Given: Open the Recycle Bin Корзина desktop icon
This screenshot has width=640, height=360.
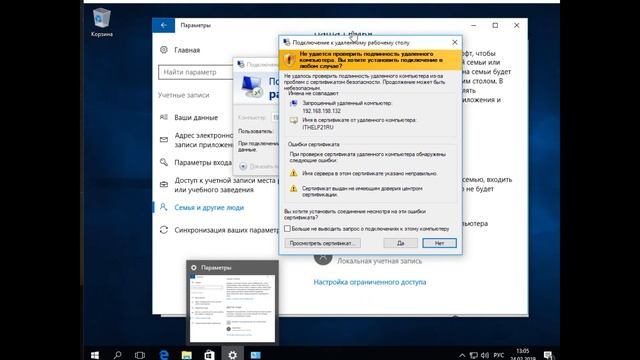Looking at the screenshot, I should point(102,22).
